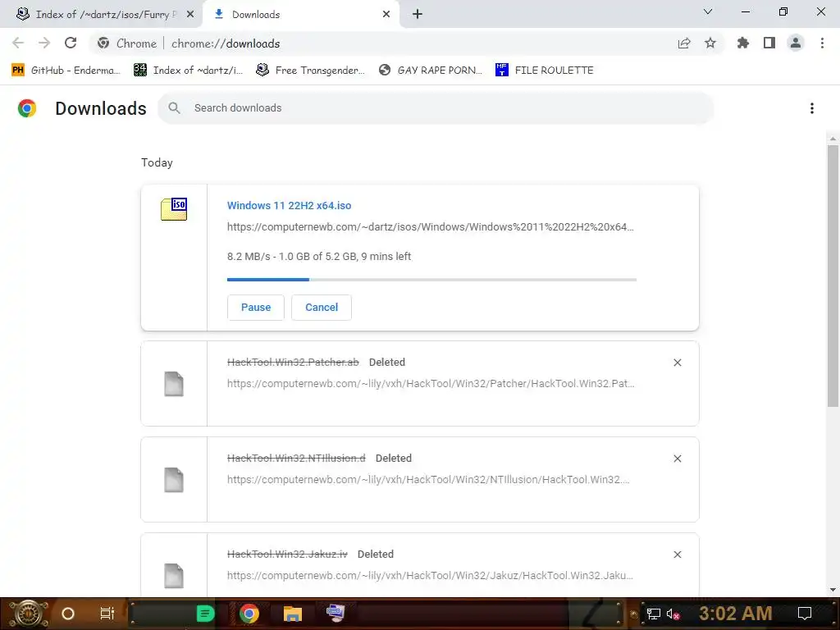Open Cortana circle on taskbar
This screenshot has width=840, height=630.
(x=68, y=614)
